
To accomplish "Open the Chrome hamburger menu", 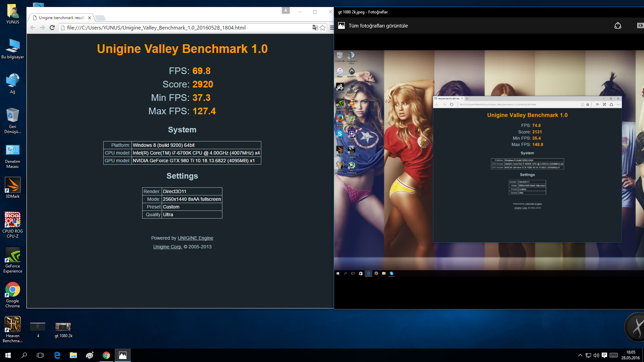I will click(331, 27).
